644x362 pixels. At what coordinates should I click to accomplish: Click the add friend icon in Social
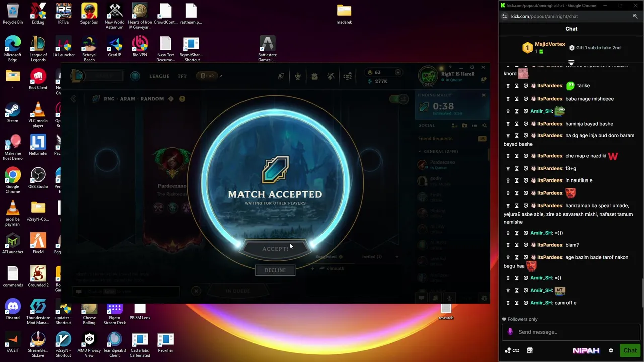(x=454, y=125)
